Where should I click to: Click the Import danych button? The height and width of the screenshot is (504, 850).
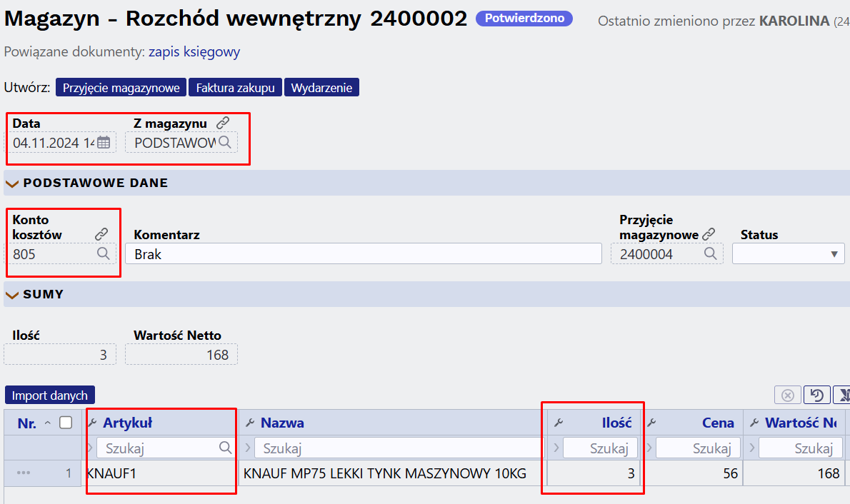[x=50, y=395]
